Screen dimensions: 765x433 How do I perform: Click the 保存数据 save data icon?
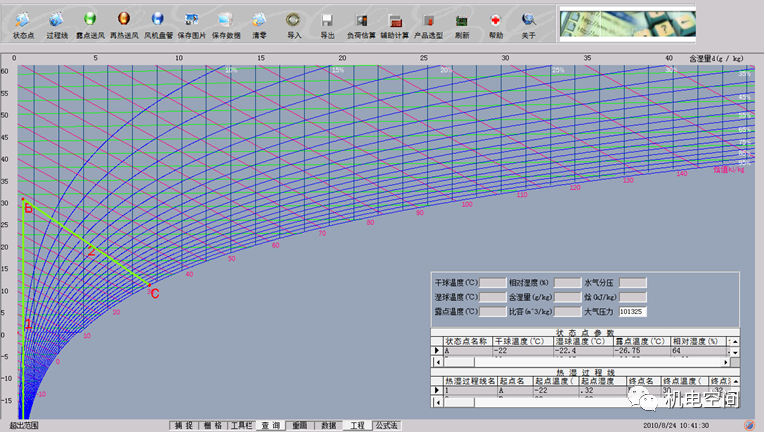[x=225, y=20]
